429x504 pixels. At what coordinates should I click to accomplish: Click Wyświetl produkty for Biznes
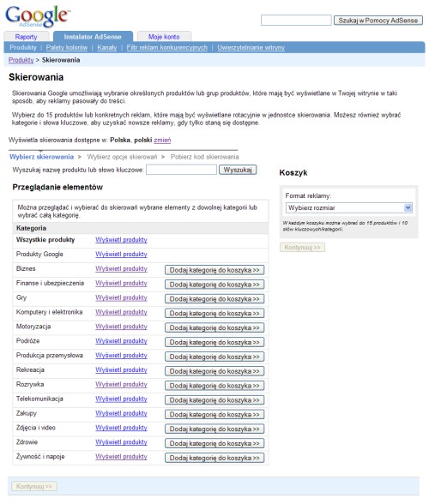(121, 268)
